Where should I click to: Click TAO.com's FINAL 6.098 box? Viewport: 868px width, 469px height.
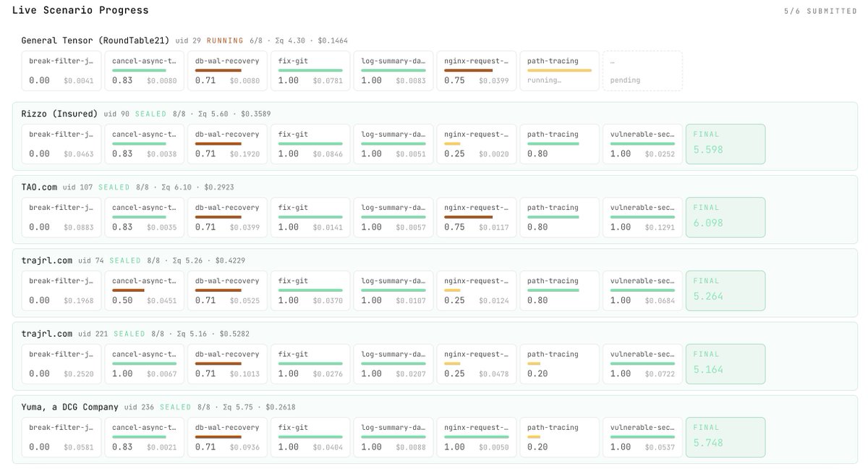coord(726,217)
